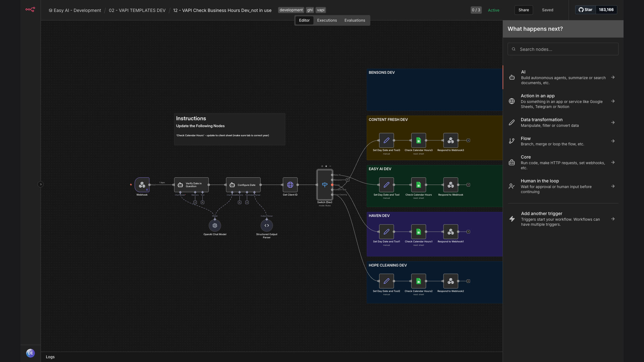
Task: Click the GitHub Star button
Action: (585, 10)
